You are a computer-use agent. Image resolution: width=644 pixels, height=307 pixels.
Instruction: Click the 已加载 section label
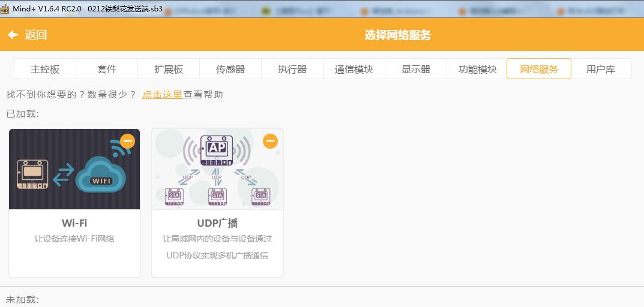click(x=23, y=114)
